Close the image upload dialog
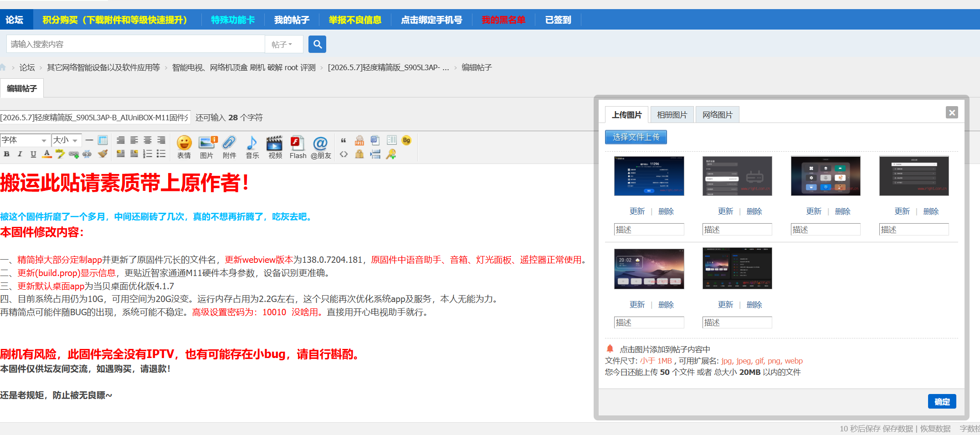This screenshot has height=435, width=980. 952,113
